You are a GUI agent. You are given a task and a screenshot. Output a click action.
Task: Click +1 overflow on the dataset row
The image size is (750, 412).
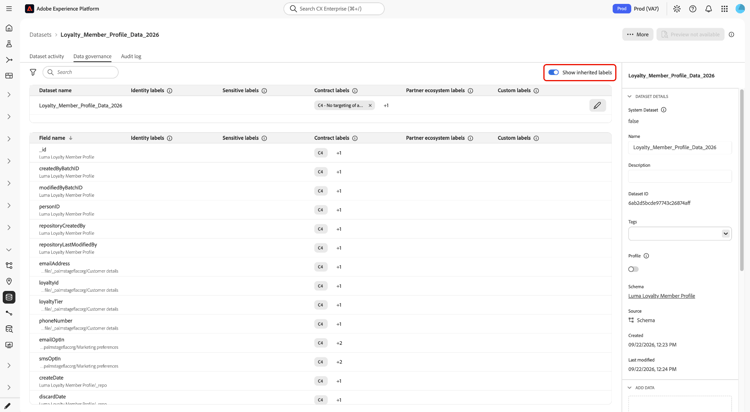coord(386,105)
